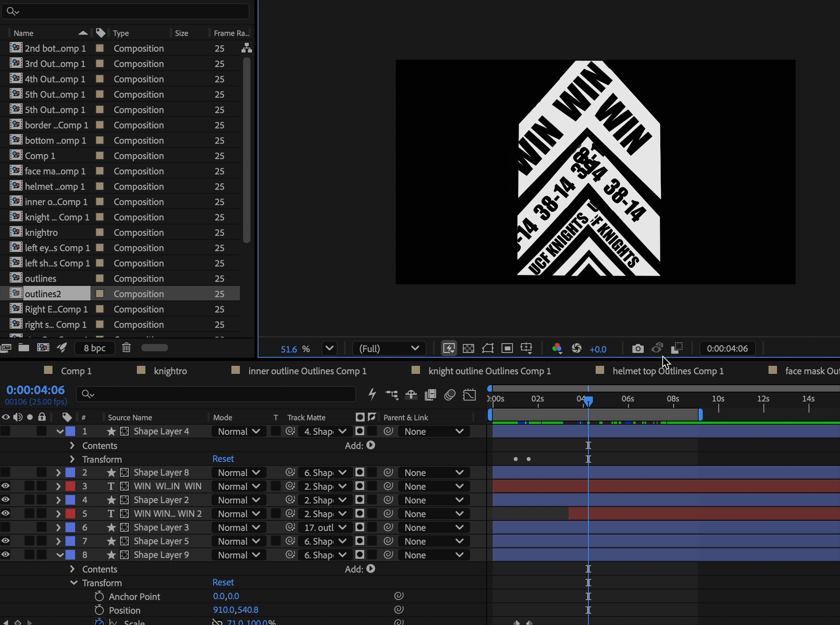Image resolution: width=840 pixels, height=625 pixels.
Task: Hide Shape Layer 2 with eye toggle
Action: [5, 500]
